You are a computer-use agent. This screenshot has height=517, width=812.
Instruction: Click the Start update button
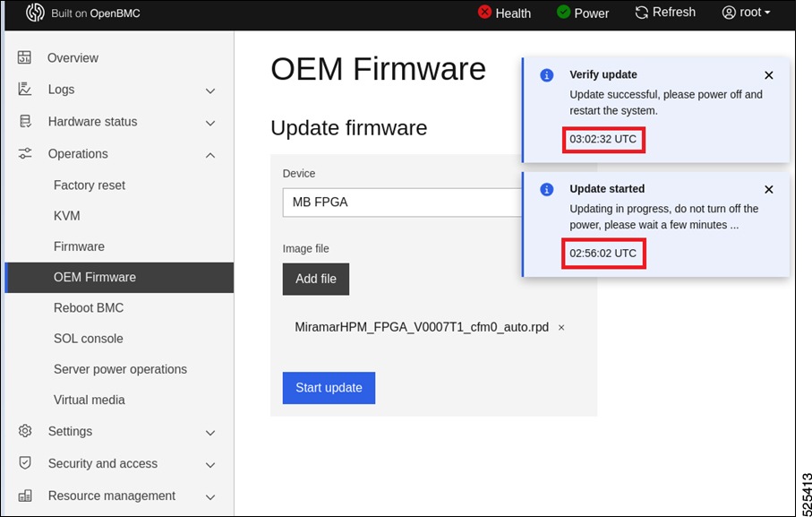point(329,388)
